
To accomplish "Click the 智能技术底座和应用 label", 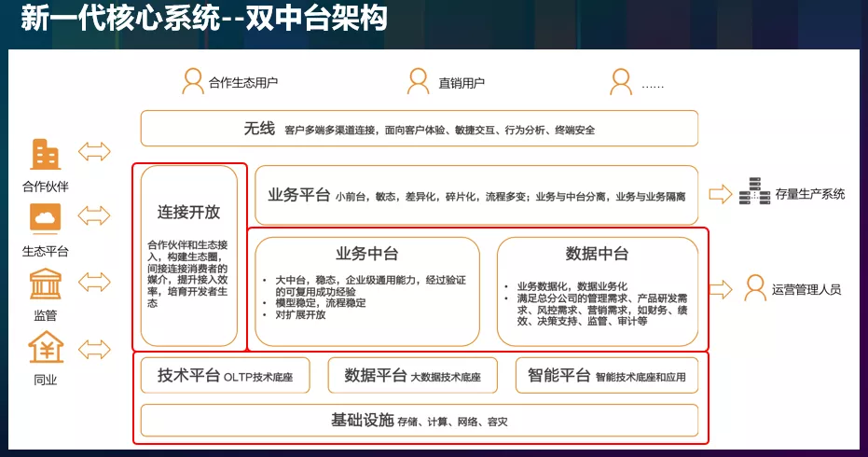I will point(641,377).
